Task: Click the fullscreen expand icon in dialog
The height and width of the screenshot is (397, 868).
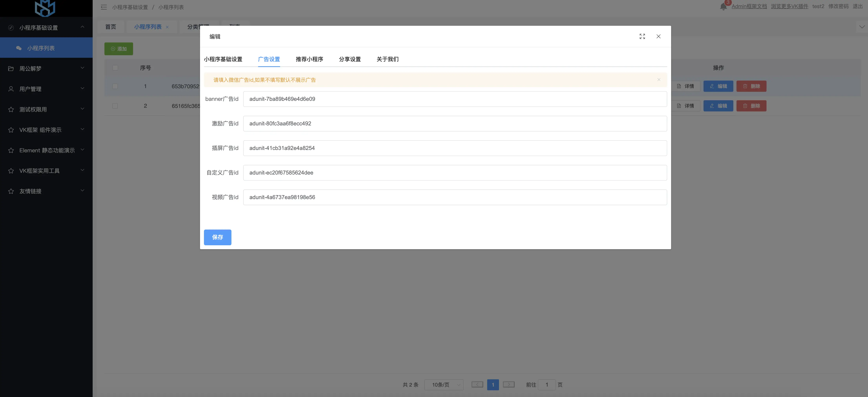Action: [642, 36]
